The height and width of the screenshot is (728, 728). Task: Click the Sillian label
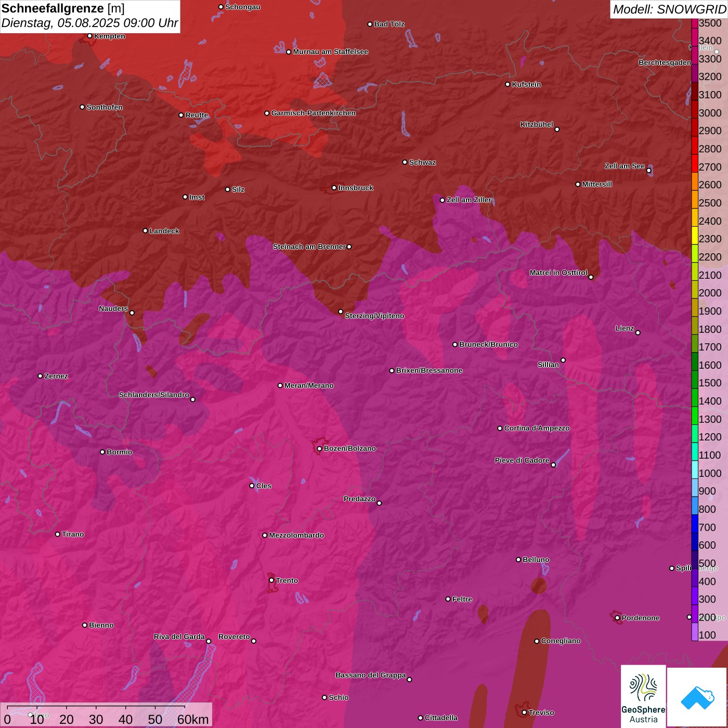(x=548, y=365)
